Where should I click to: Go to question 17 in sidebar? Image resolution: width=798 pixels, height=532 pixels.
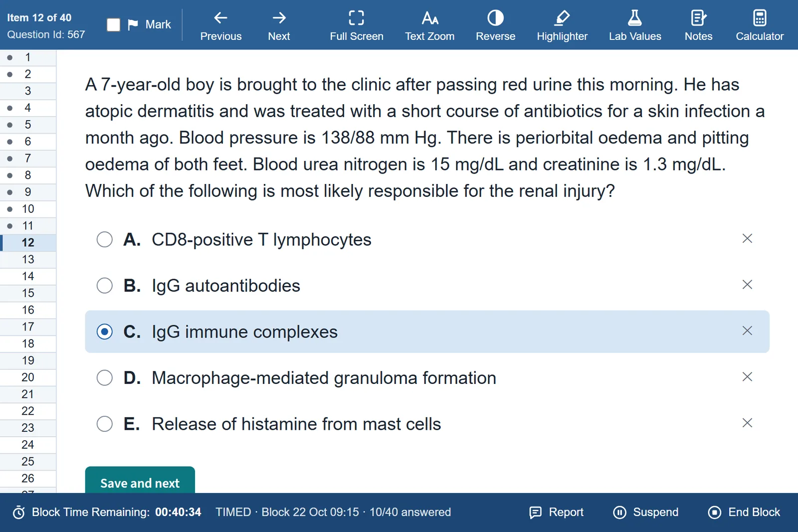pos(28,327)
